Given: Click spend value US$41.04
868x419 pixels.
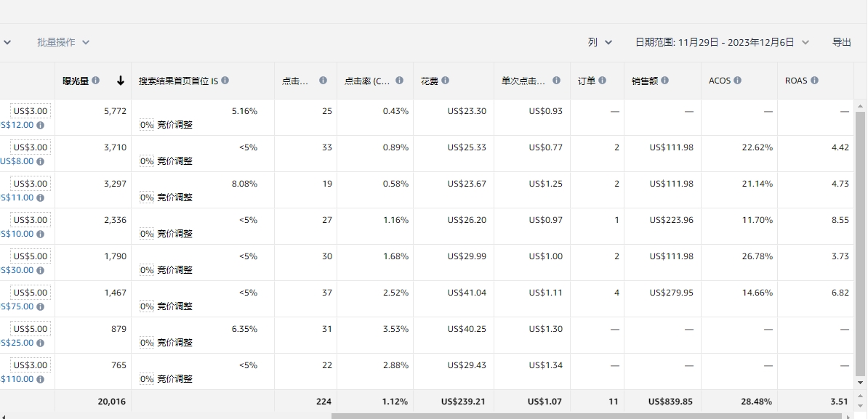Looking at the screenshot, I should point(467,293).
